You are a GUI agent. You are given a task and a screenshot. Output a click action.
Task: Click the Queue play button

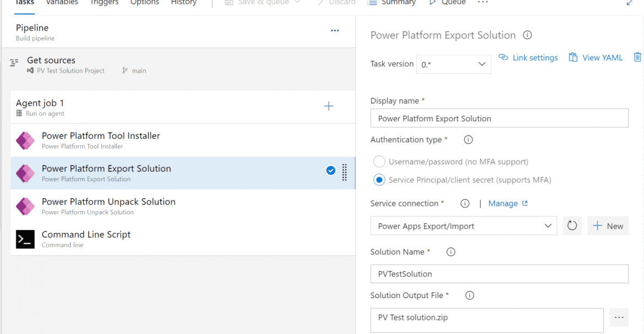[447, 2]
